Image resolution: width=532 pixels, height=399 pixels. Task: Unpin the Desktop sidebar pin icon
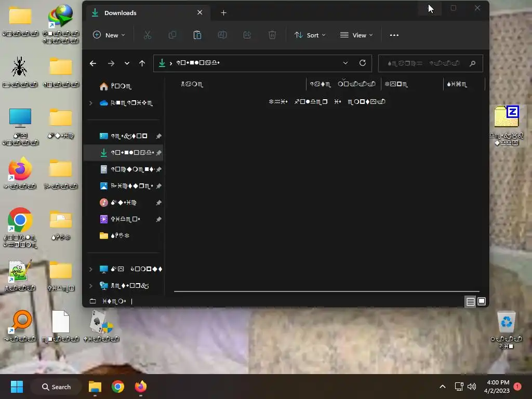coord(158,136)
